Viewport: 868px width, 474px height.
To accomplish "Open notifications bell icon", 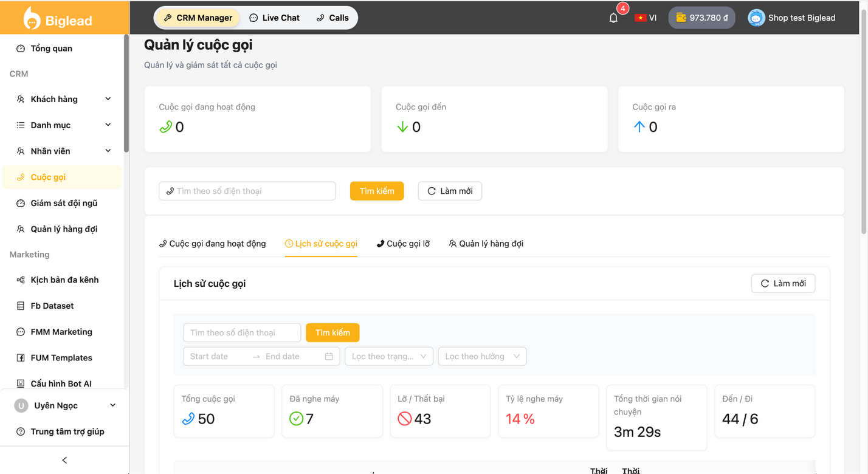I will [x=613, y=18].
